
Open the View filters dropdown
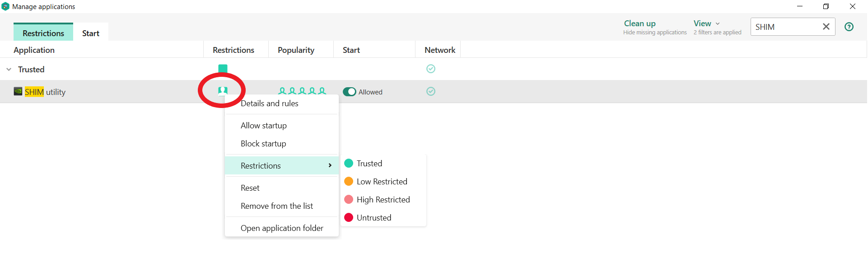click(707, 23)
